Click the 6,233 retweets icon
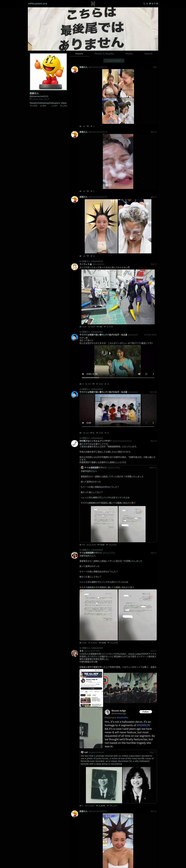The height and width of the screenshot is (868, 186). pyautogui.click(x=88, y=545)
